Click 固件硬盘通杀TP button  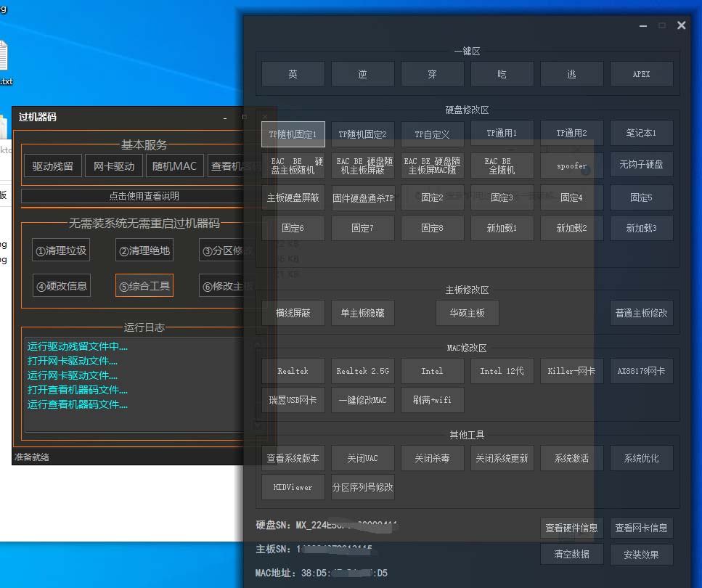(x=362, y=197)
